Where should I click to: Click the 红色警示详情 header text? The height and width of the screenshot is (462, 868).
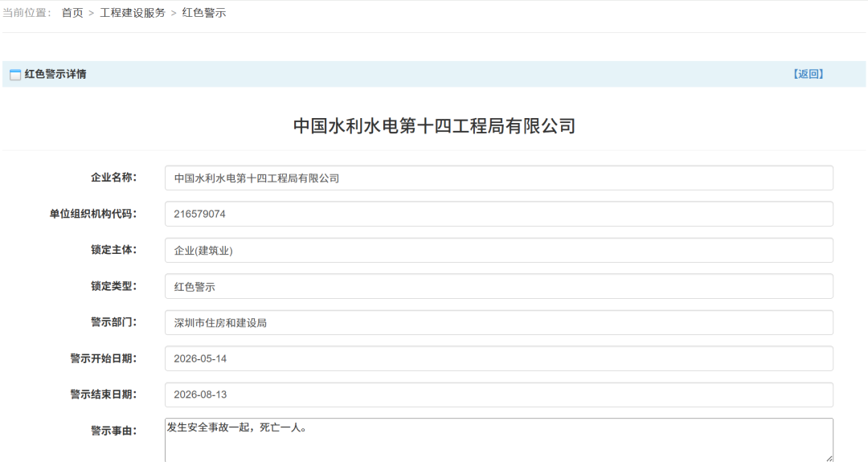coord(55,74)
